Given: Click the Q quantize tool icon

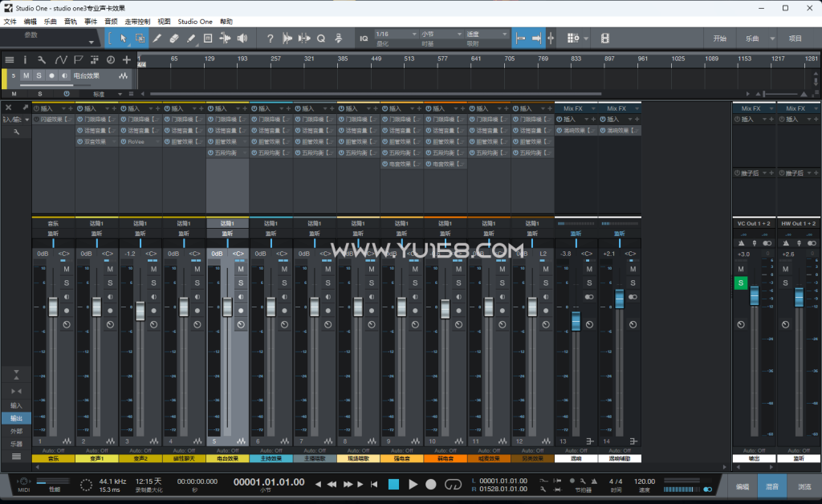Looking at the screenshot, I should pos(321,39).
